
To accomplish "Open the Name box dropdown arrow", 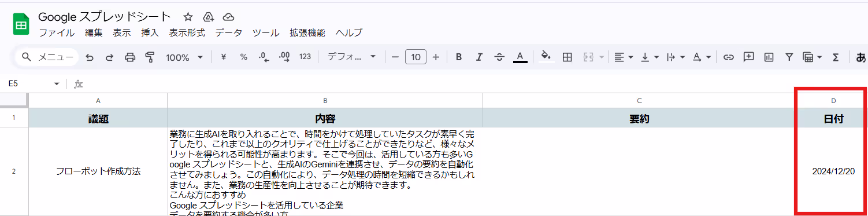I will 57,84.
